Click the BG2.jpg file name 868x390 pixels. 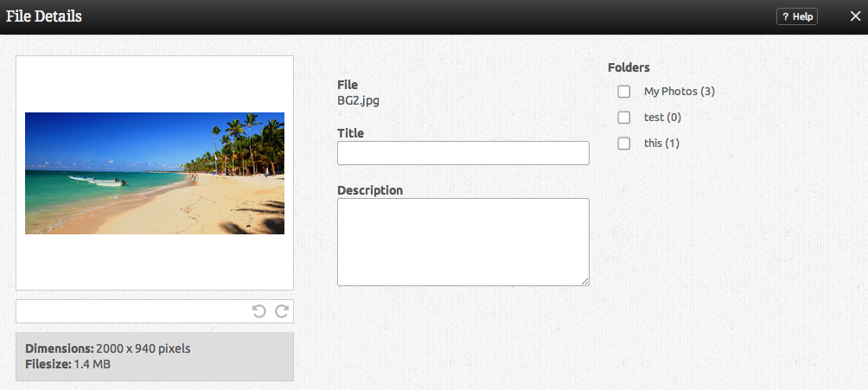coord(358,100)
